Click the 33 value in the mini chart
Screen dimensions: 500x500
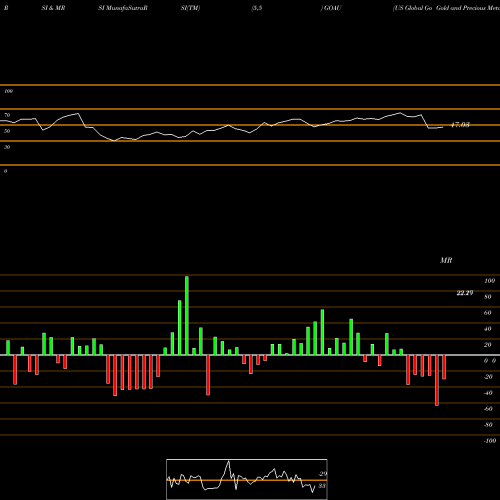click(x=322, y=486)
